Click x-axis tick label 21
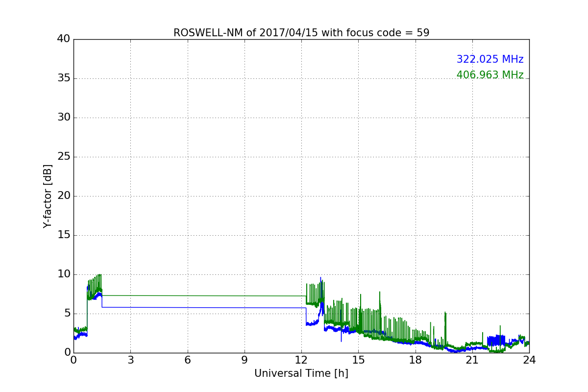Screen dimensions: 588x392 (x=472, y=360)
